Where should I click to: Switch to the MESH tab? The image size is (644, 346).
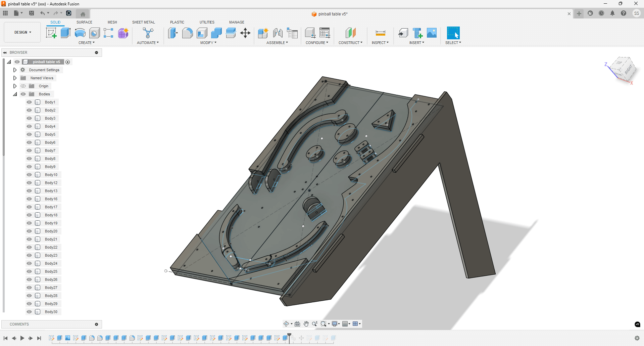click(112, 22)
